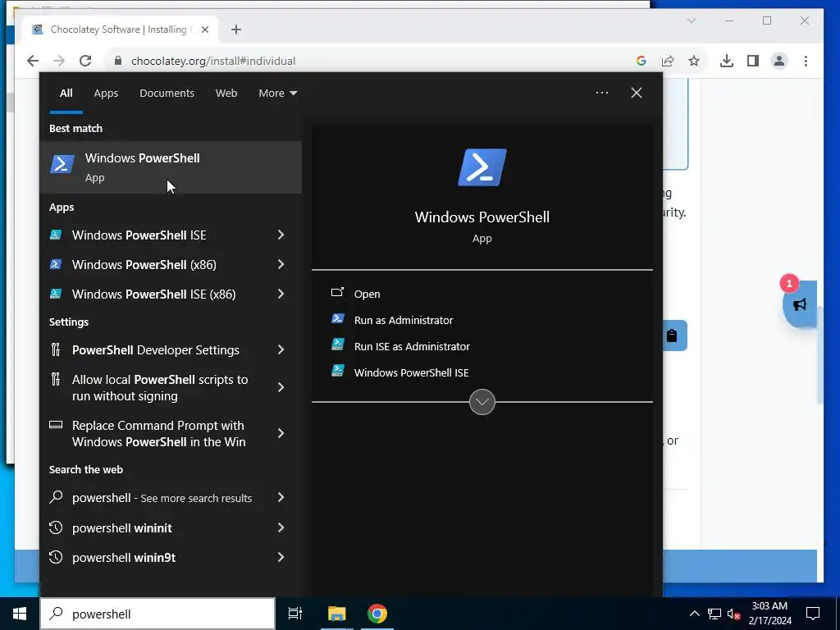This screenshot has height=630, width=840.
Task: Toggle Chrome side panel
Action: pyautogui.click(x=753, y=61)
